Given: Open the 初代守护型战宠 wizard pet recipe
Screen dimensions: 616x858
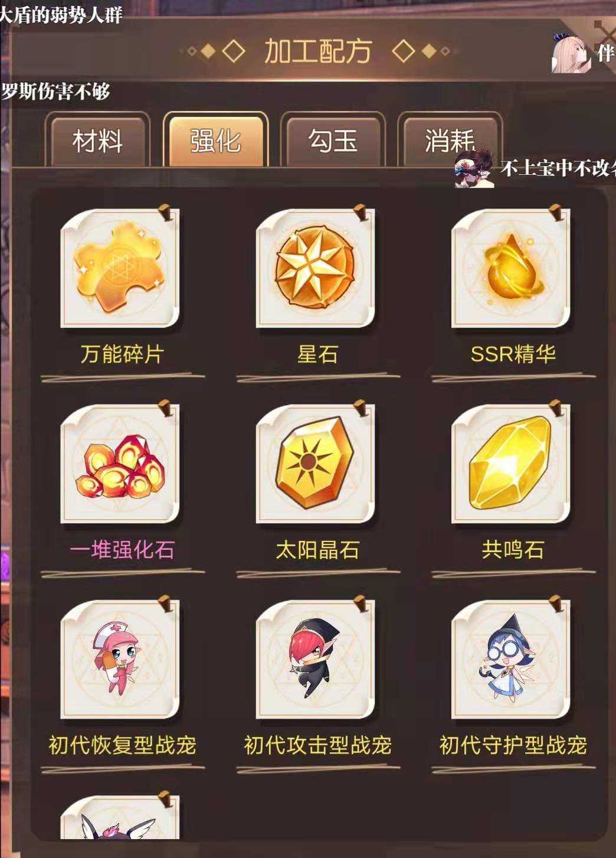Looking at the screenshot, I should pos(511,660).
